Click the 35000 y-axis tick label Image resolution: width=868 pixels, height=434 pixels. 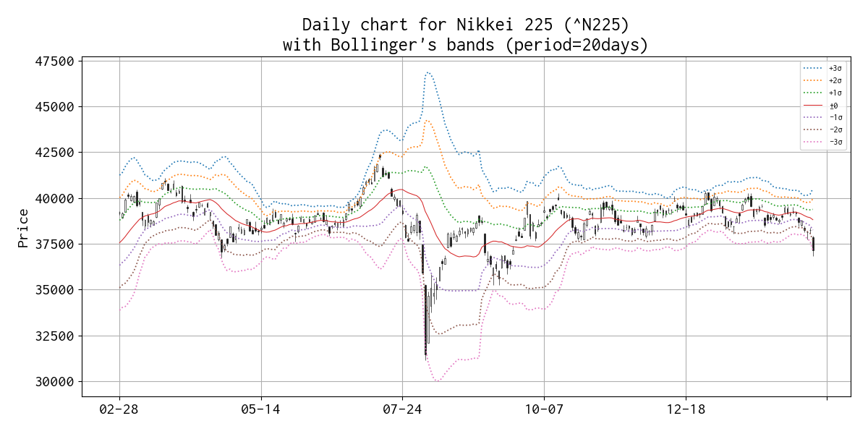click(54, 290)
